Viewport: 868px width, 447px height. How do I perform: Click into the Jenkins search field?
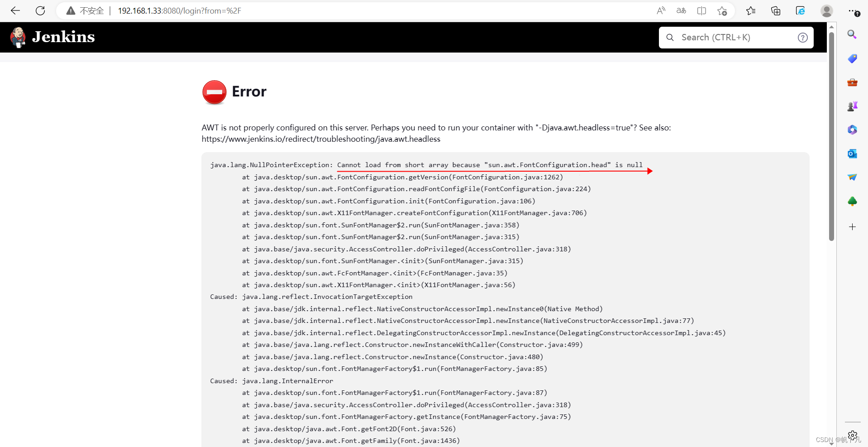724,38
